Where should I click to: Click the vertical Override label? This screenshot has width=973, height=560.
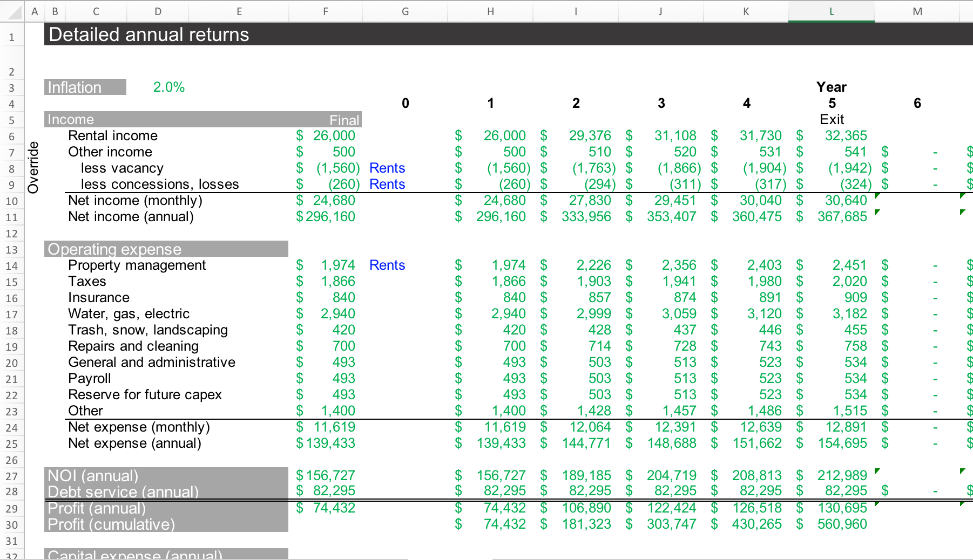tap(33, 167)
